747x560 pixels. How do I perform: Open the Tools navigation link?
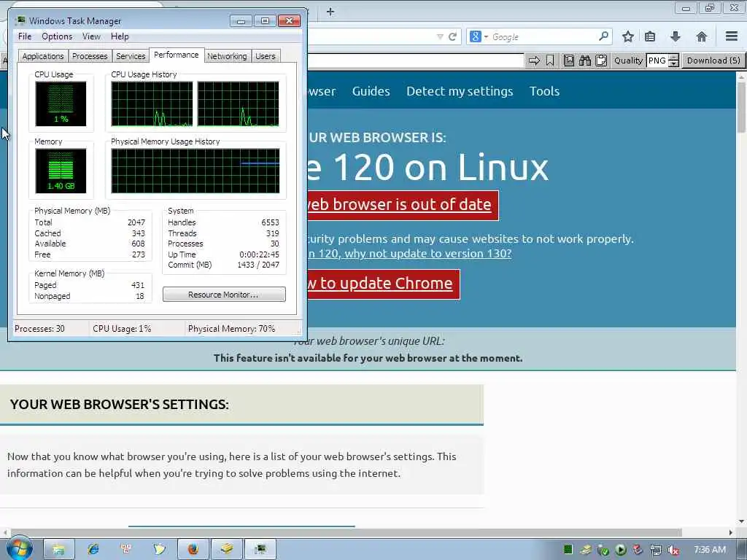[x=544, y=91]
